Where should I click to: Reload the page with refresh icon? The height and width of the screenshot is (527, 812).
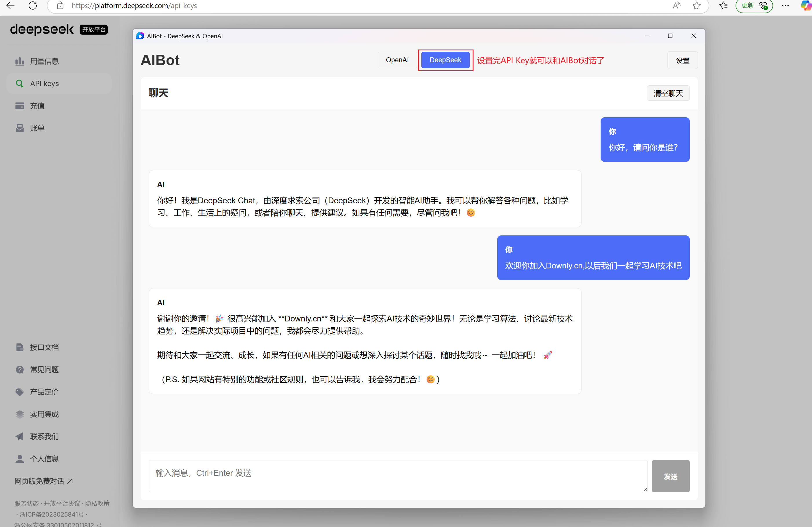[x=33, y=6]
